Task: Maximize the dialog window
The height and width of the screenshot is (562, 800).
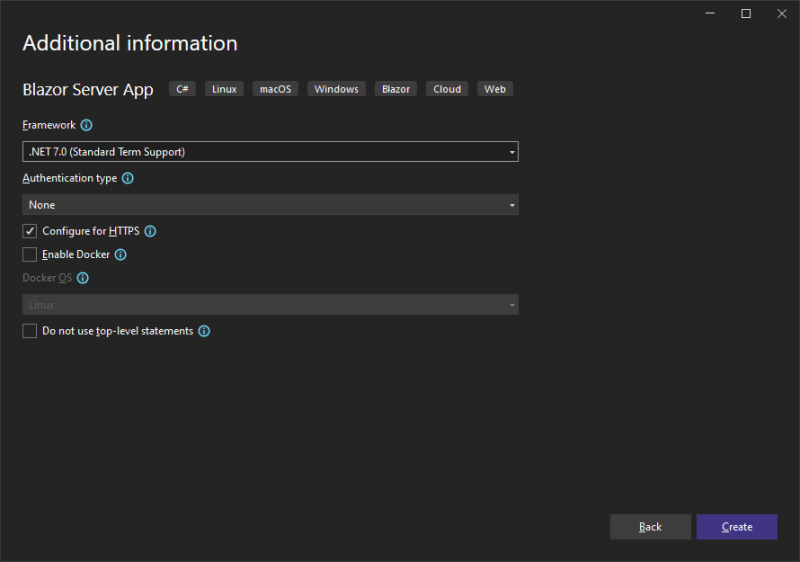Action: point(746,13)
